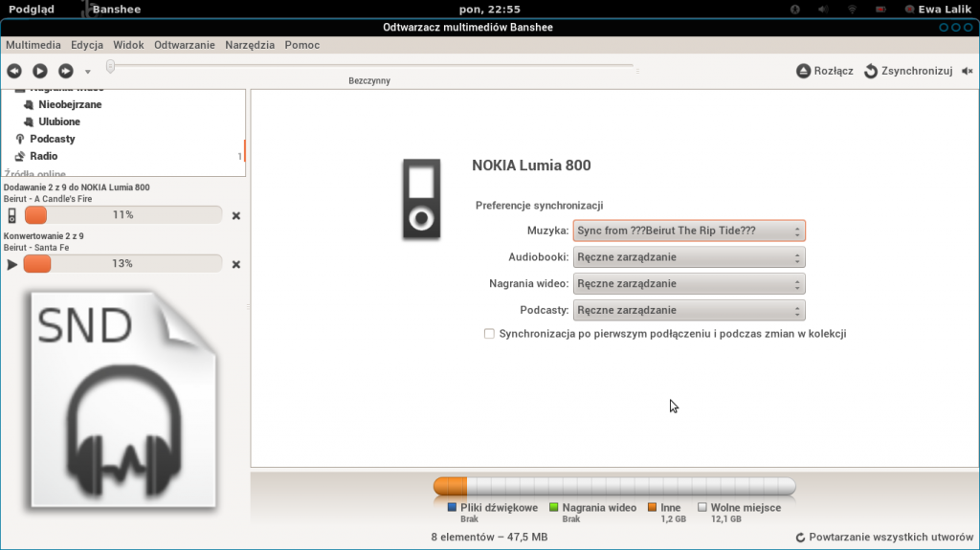980x550 pixels.
Task: Cancel the Konwertowanie conversion job
Action: pyautogui.click(x=236, y=264)
